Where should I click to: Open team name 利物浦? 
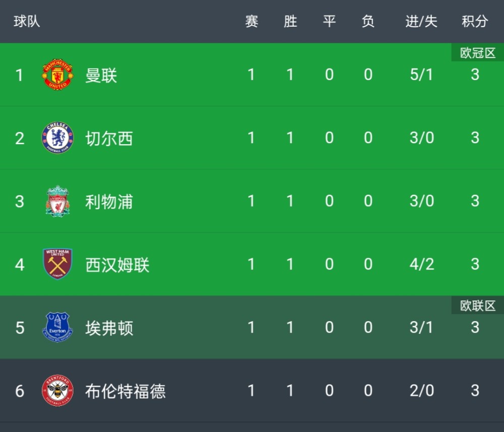click(109, 202)
